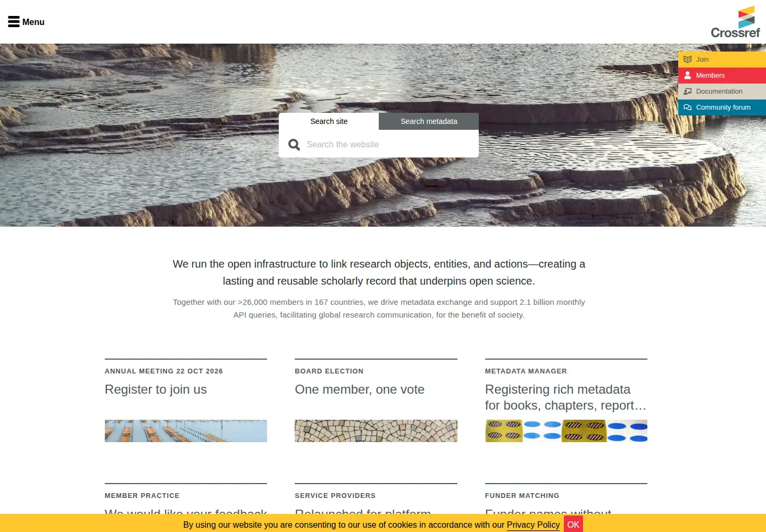The height and width of the screenshot is (532, 766).
Task: Open the hamburger Menu icon
Action: coord(14,22)
